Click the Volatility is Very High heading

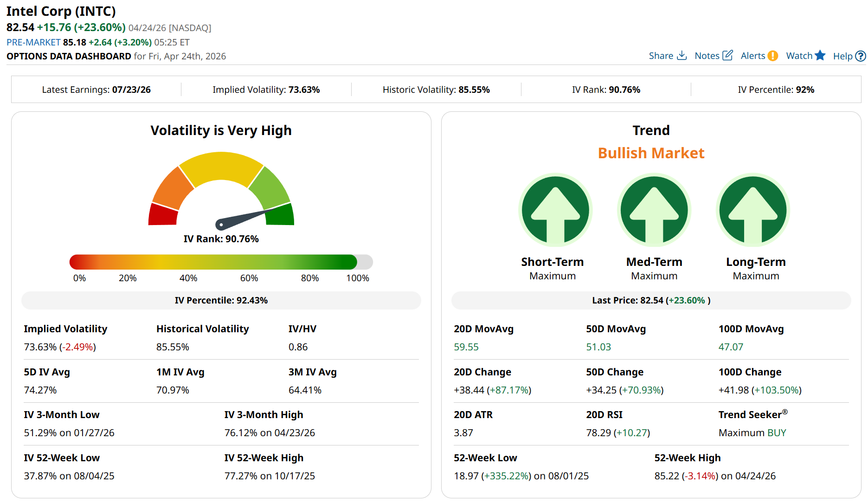221,130
